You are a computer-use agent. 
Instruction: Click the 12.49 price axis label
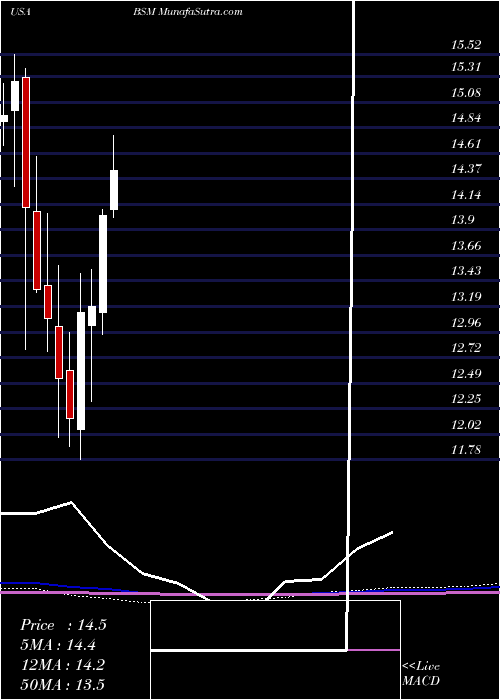click(466, 374)
